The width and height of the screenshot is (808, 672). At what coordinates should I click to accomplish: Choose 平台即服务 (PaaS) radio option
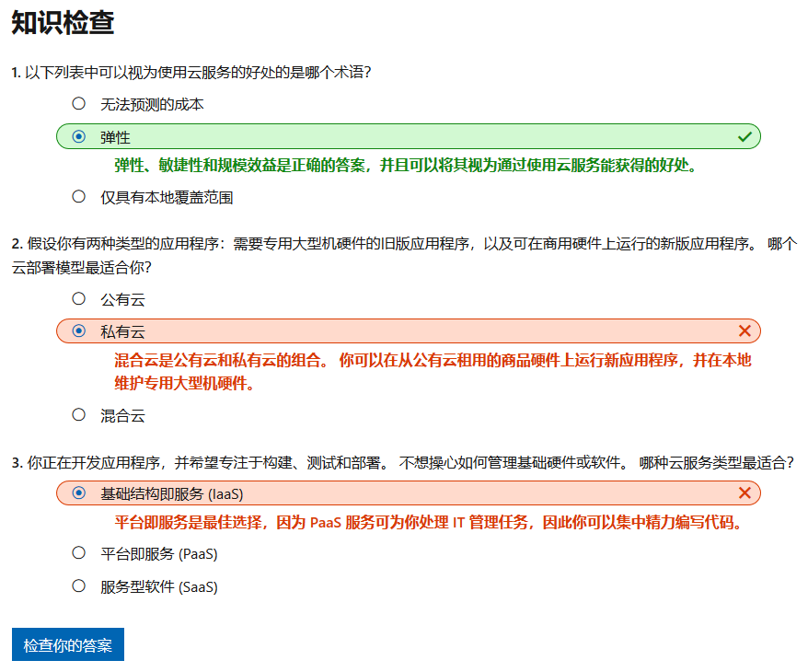coord(79,553)
